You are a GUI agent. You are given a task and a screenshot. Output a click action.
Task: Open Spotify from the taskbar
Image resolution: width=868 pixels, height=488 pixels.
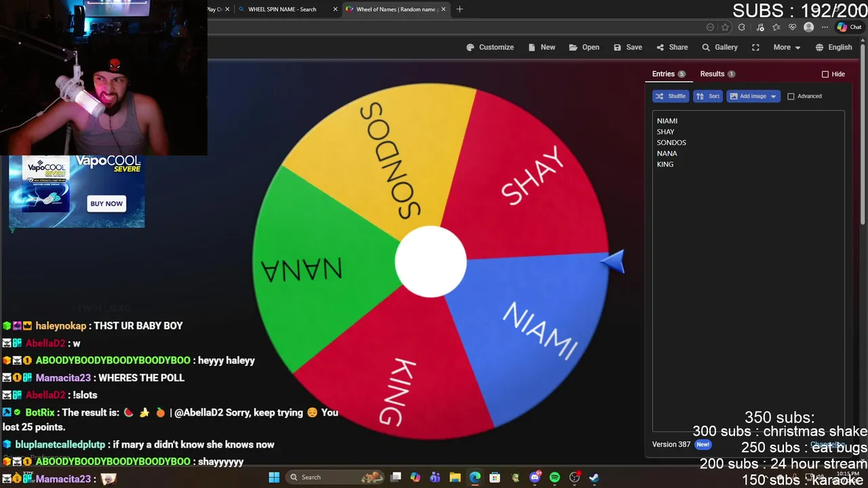point(555,477)
